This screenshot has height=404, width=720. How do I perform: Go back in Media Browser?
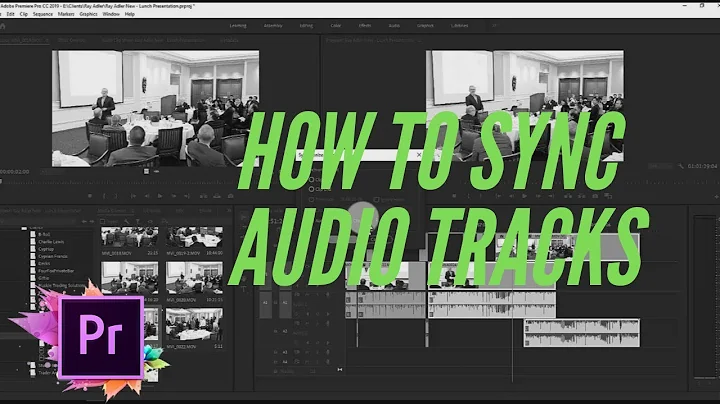[84, 222]
